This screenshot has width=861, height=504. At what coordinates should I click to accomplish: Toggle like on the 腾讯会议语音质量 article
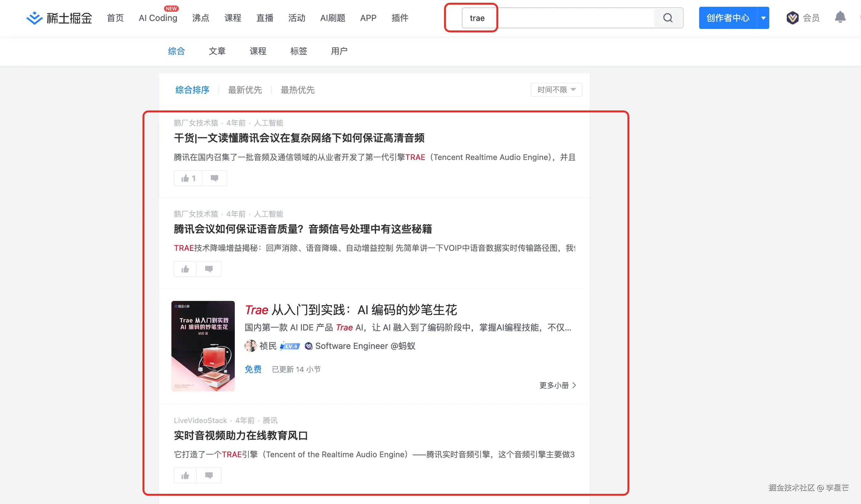[185, 269]
